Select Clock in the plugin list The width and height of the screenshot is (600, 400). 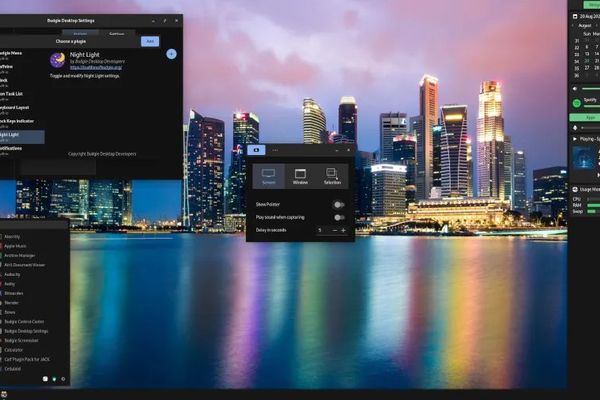click(21, 82)
